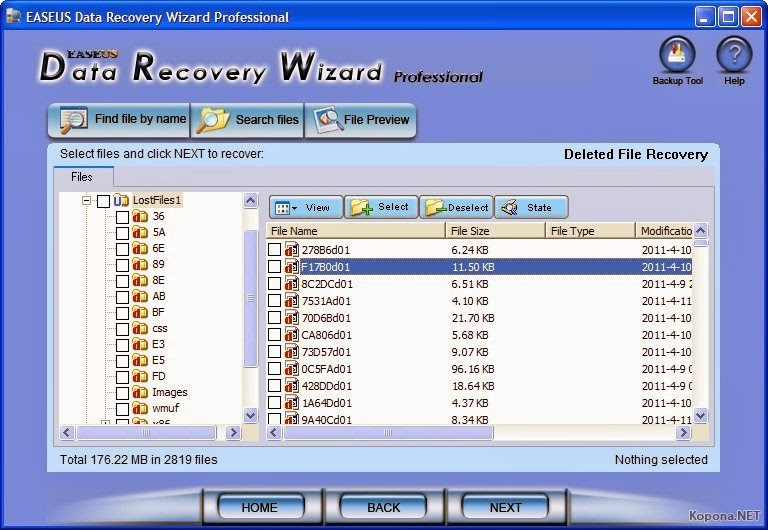Sort by the File Type column header
Image resolution: width=768 pixels, height=530 pixels.
tap(590, 231)
